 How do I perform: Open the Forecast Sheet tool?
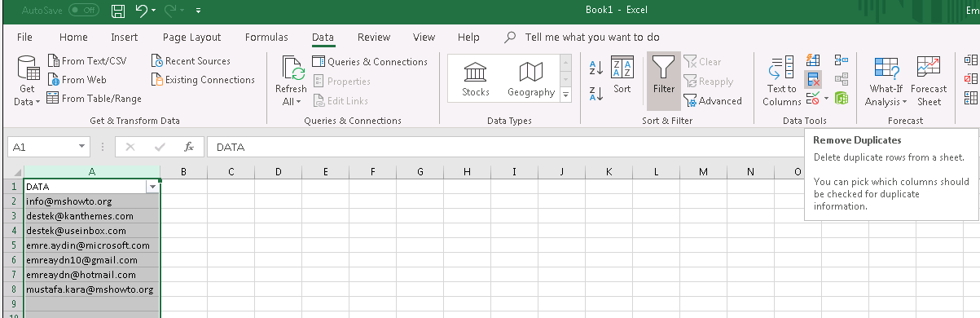click(x=929, y=82)
